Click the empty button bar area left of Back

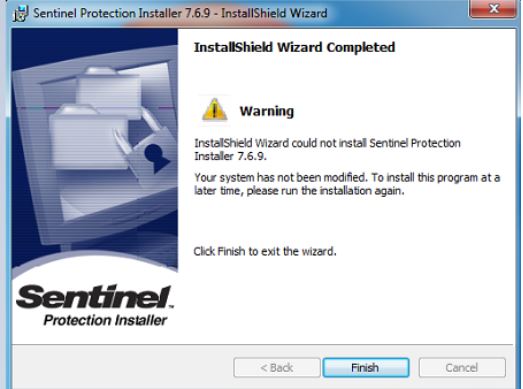[123, 367]
